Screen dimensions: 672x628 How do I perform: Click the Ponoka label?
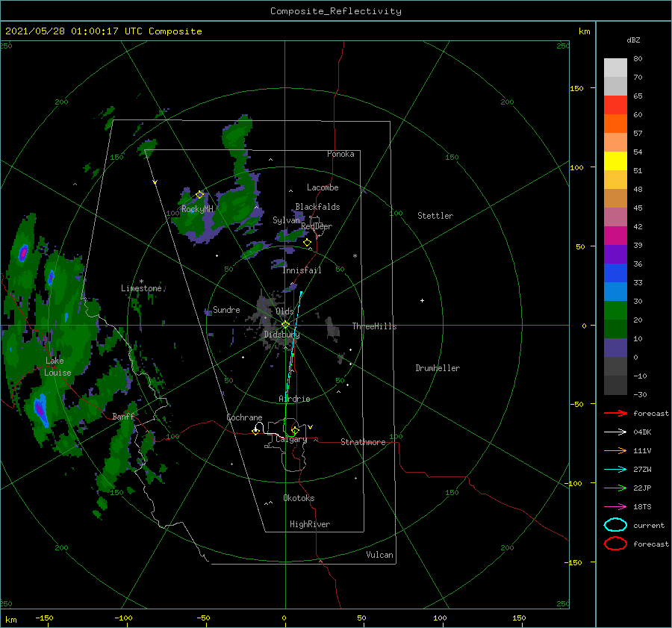(340, 155)
